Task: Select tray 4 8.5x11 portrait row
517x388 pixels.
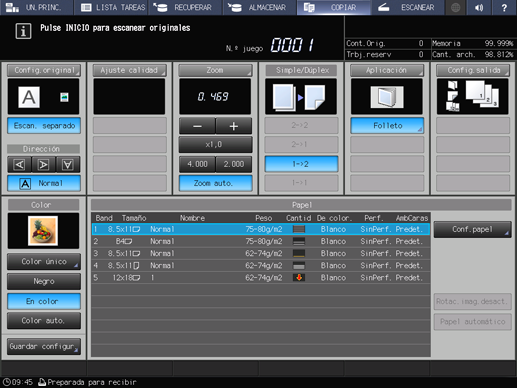Action: pos(261,266)
